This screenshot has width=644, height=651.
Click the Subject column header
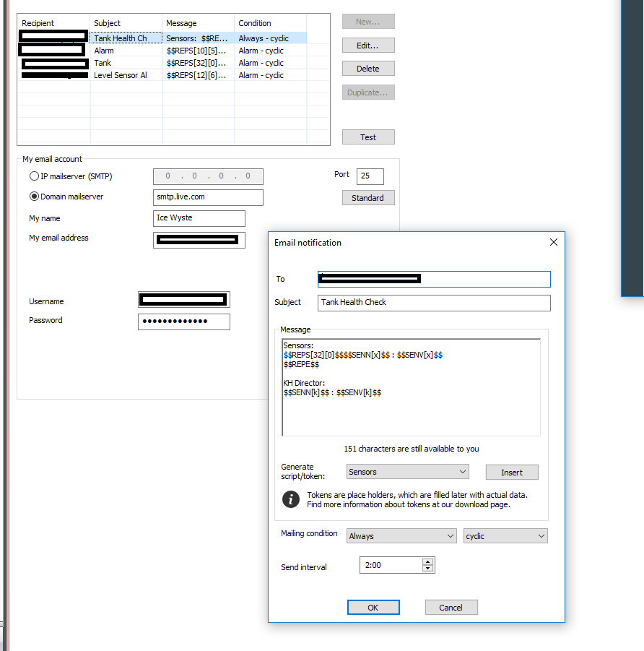(126, 23)
